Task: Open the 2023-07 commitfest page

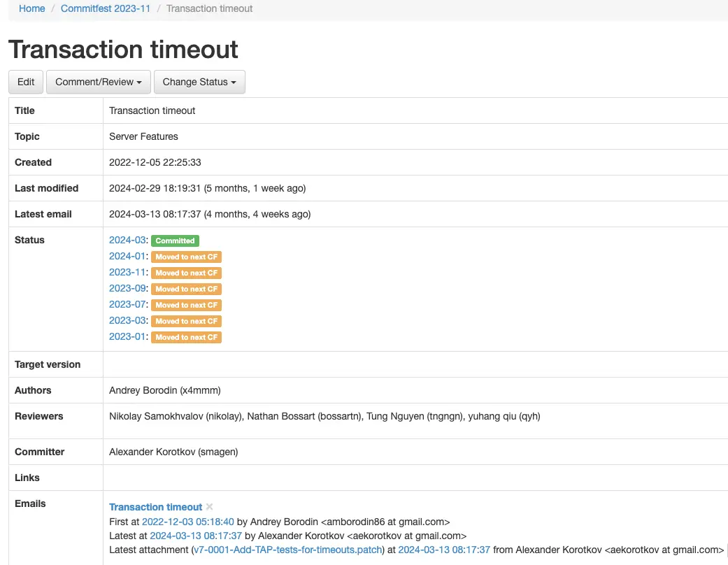Action: coord(127,304)
